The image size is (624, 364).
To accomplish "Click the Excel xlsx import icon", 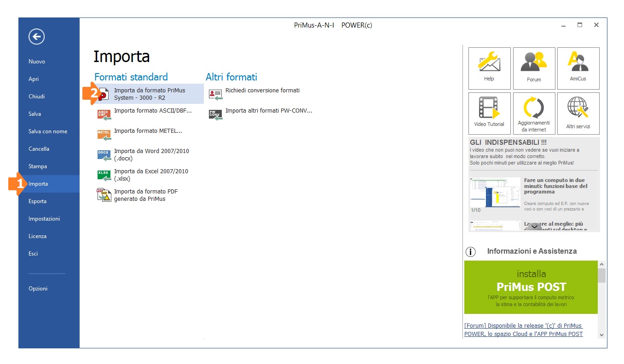I will pyautogui.click(x=104, y=175).
